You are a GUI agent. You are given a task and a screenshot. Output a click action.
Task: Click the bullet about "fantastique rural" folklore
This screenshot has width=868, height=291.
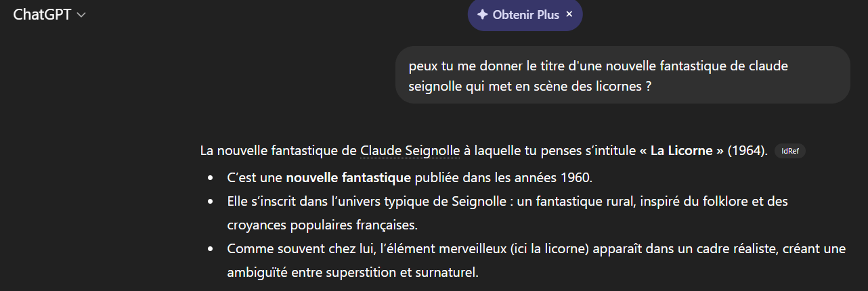[507, 201]
